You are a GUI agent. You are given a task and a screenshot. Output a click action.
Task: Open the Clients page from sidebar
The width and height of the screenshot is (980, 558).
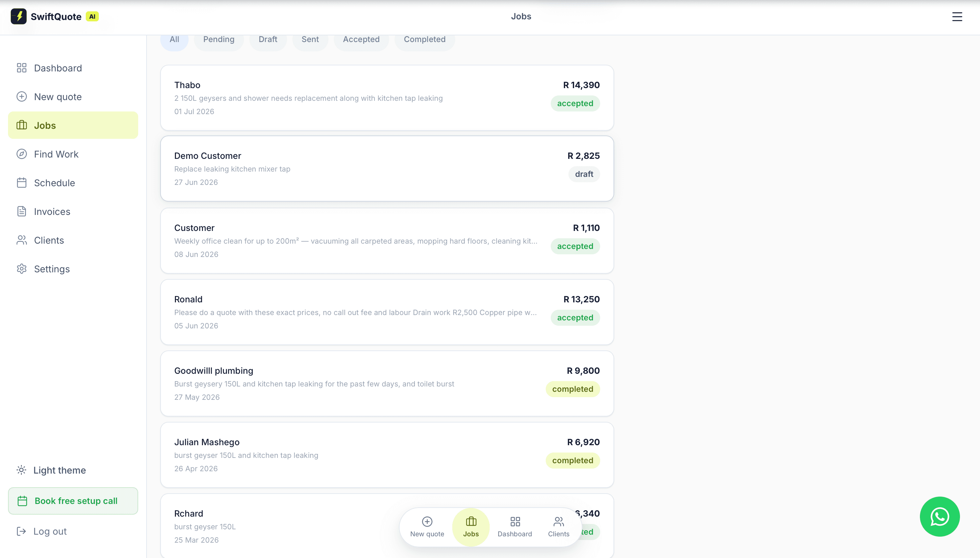73,240
